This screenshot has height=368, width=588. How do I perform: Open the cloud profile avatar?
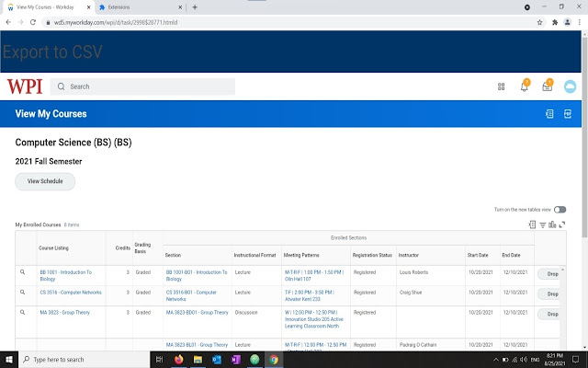tap(570, 86)
